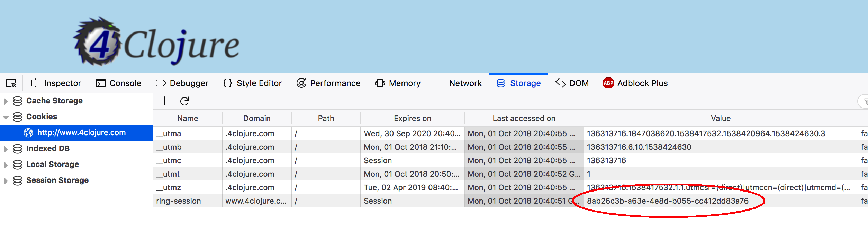Screen dimensions: 868x233
Task: Click the 4Clojure dragon logo
Action: 98,42
